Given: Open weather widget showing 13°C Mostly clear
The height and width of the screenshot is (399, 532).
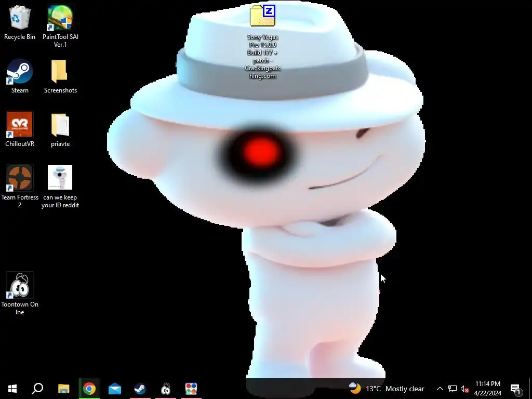Looking at the screenshot, I should pos(387,389).
